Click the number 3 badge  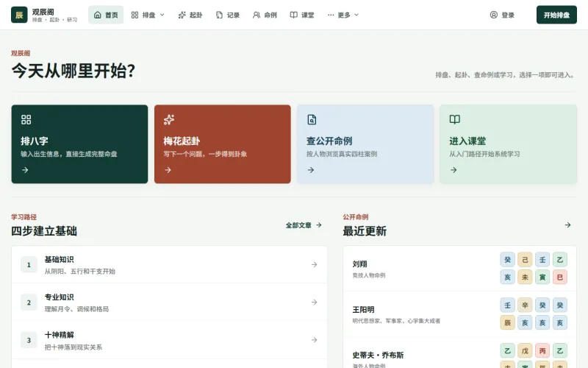point(29,340)
